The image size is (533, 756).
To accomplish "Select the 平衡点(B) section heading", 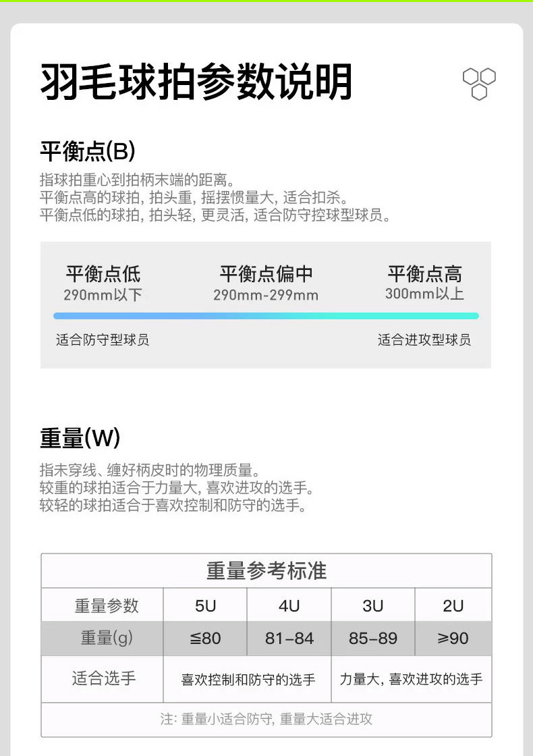I will tap(88, 151).
